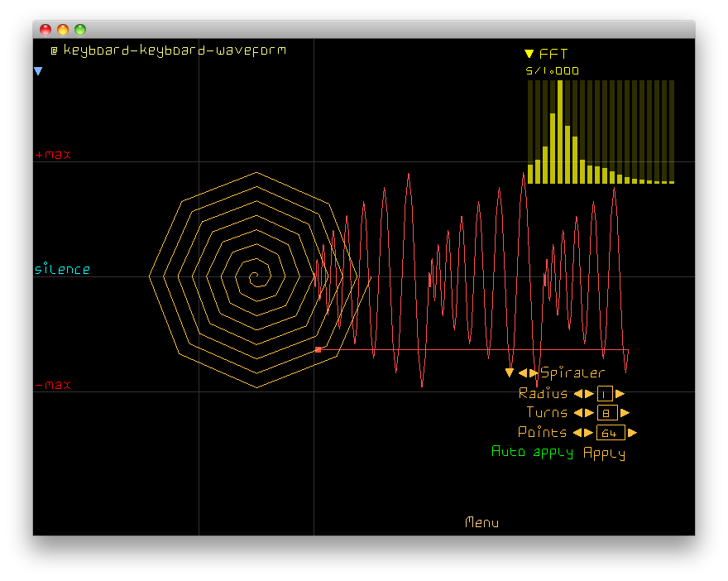Click the Apply button

pyautogui.click(x=604, y=453)
